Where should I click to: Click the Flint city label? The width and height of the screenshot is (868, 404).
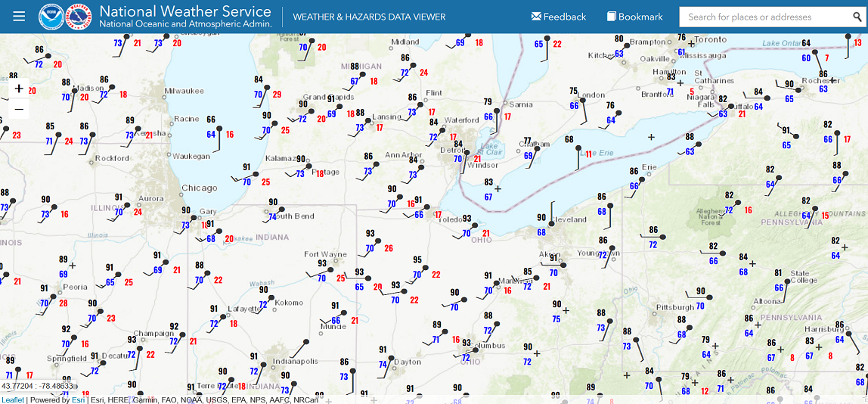pyautogui.click(x=434, y=93)
